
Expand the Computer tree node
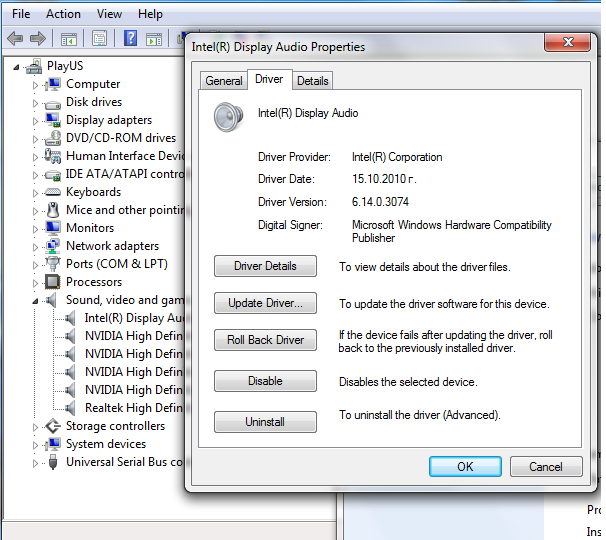35,85
